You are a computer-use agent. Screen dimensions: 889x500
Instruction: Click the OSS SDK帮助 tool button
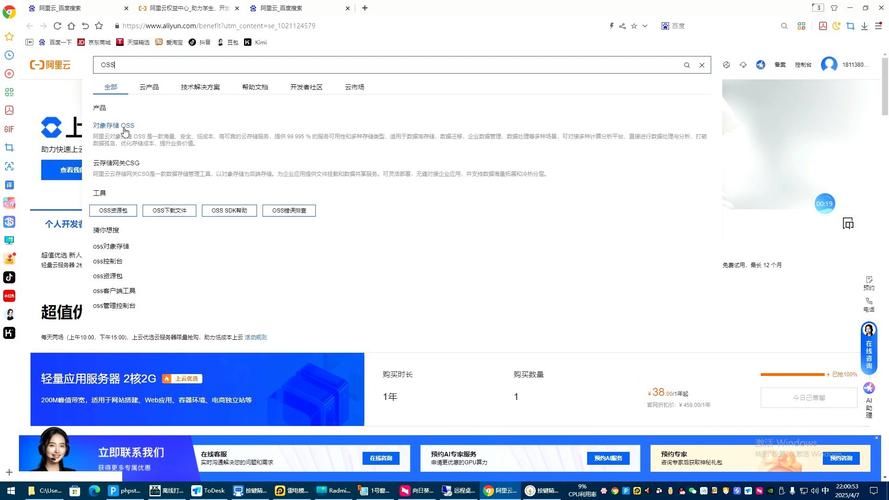[229, 210]
